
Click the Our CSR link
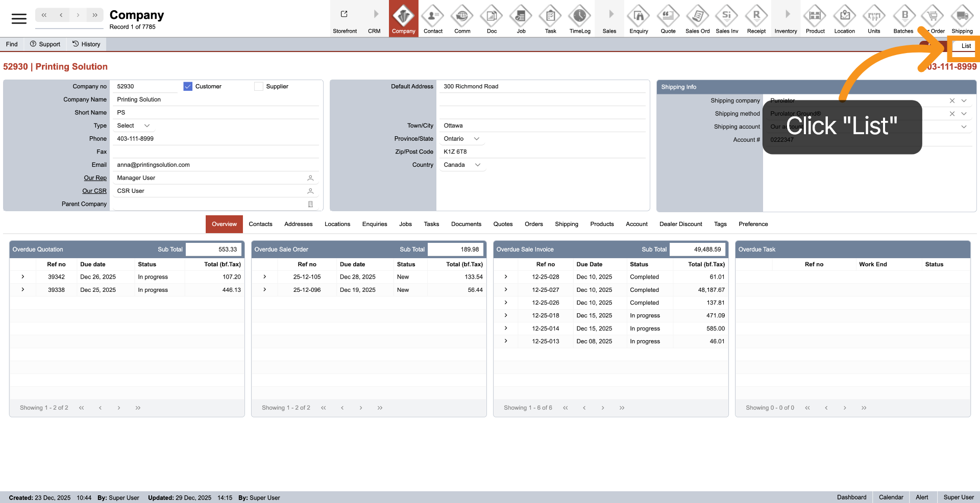(94, 191)
